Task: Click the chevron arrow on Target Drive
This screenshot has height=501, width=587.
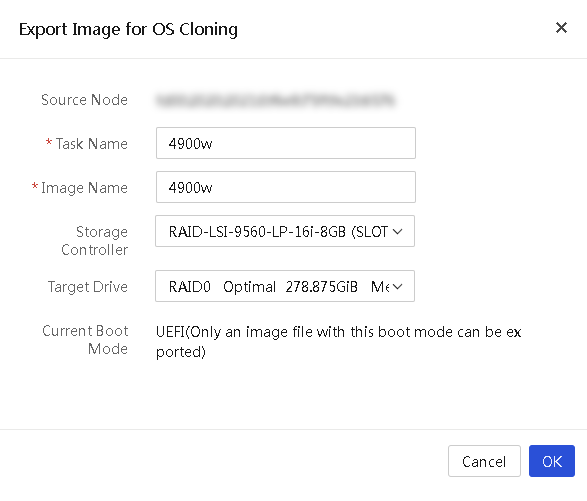Action: (x=398, y=287)
